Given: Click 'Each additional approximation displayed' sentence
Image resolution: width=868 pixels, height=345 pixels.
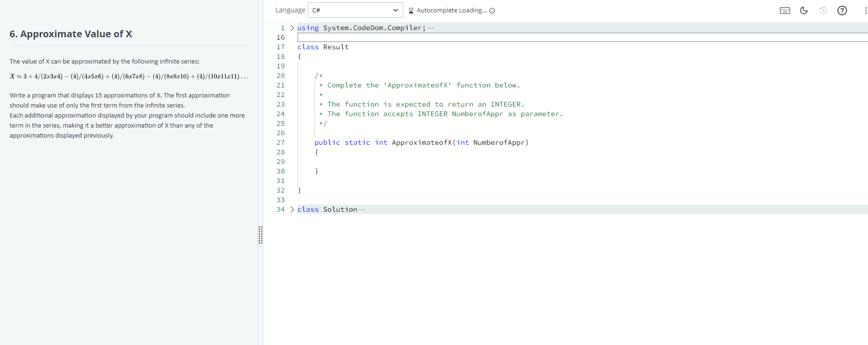Looking at the screenshot, I should (x=127, y=125).
